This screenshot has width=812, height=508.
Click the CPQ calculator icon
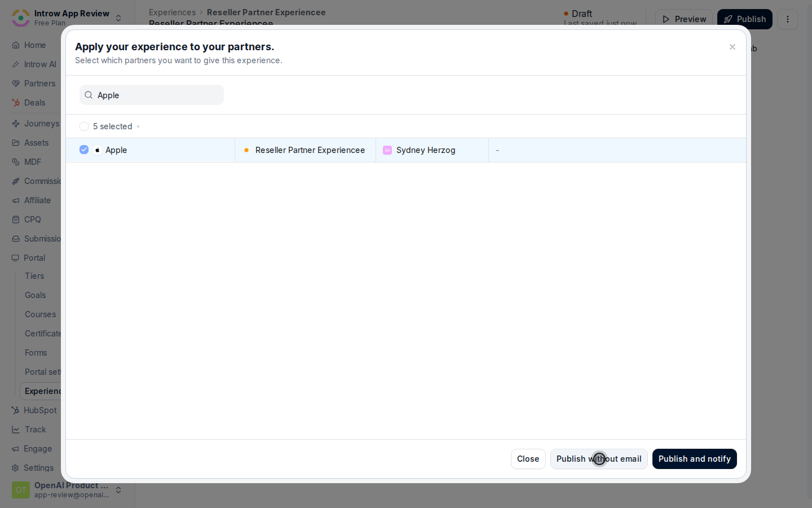pos(16,220)
